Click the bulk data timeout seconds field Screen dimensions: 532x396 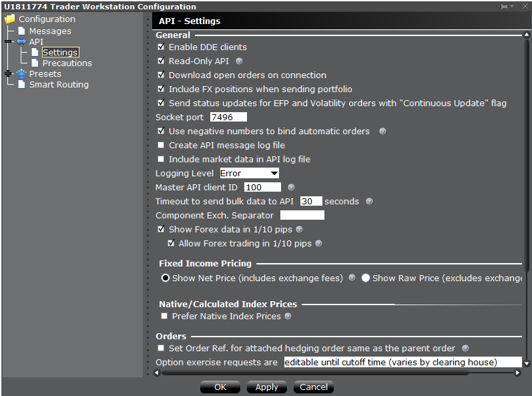click(311, 201)
